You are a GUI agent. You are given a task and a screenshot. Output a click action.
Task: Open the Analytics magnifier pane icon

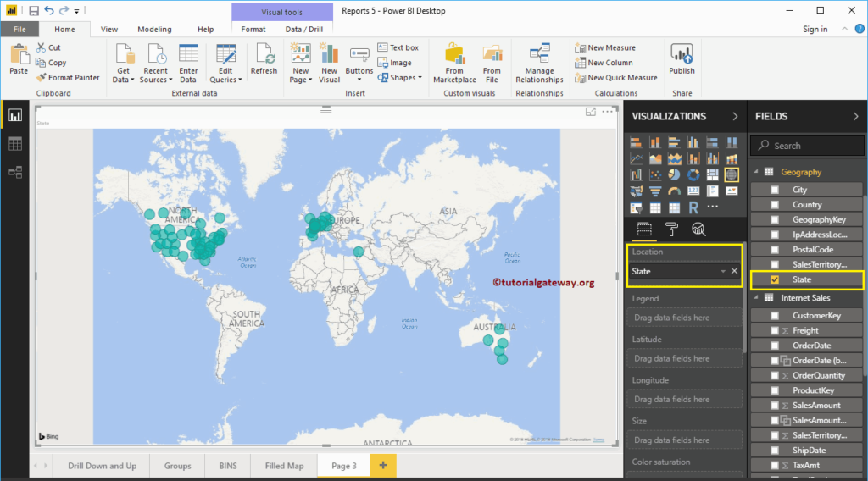(x=698, y=229)
